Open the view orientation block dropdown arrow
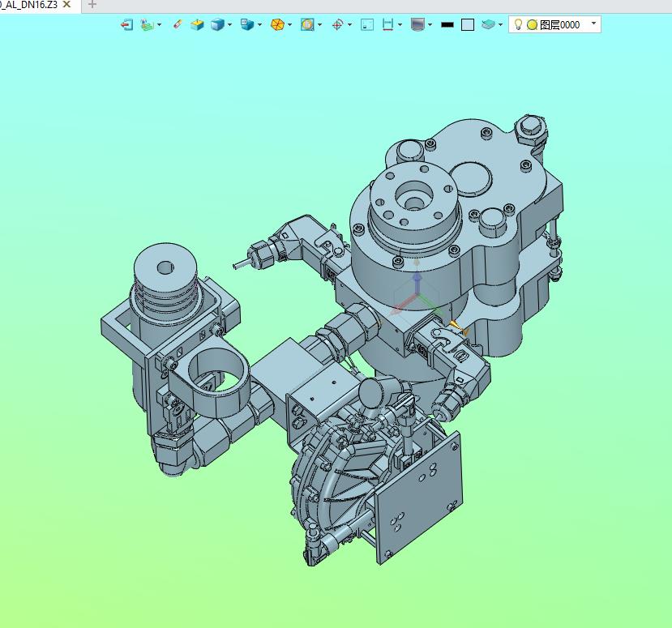The width and height of the screenshot is (672, 628). [x=259, y=25]
